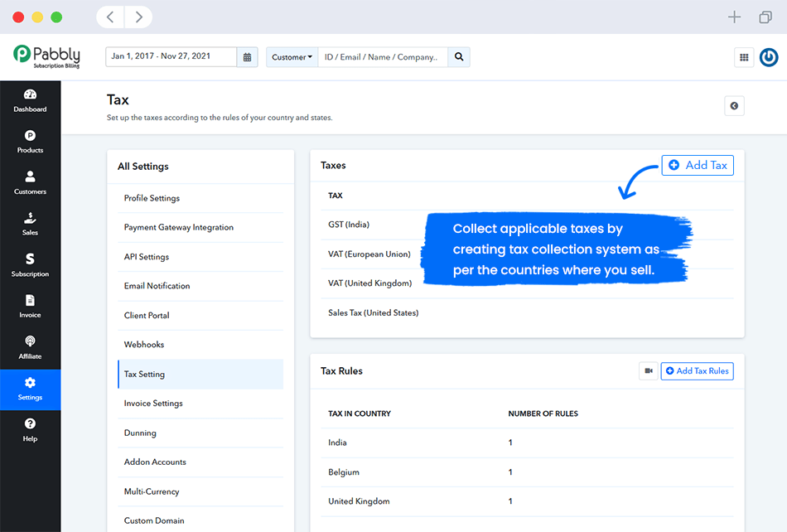Collapse the Tax page with the back chevron
Viewport: 787px width, 532px height.
pyautogui.click(x=734, y=105)
